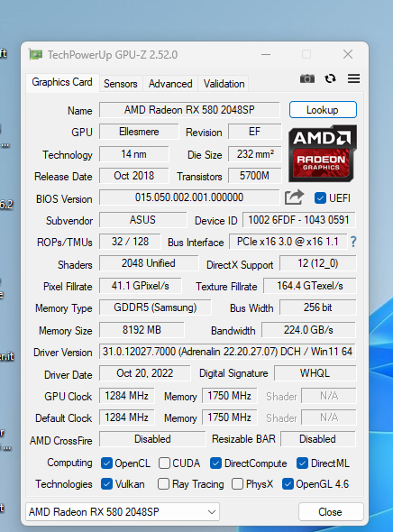The height and width of the screenshot is (532, 393).
Task: Toggle the DirectCompute checkbox
Action: pyautogui.click(x=215, y=463)
